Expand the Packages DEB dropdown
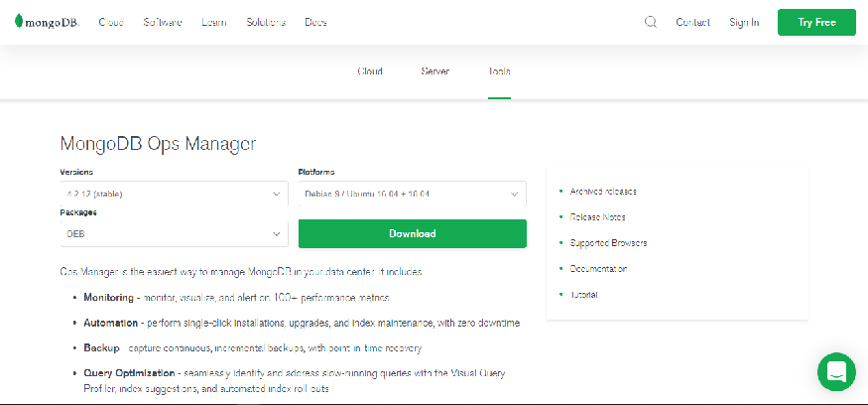 174,234
